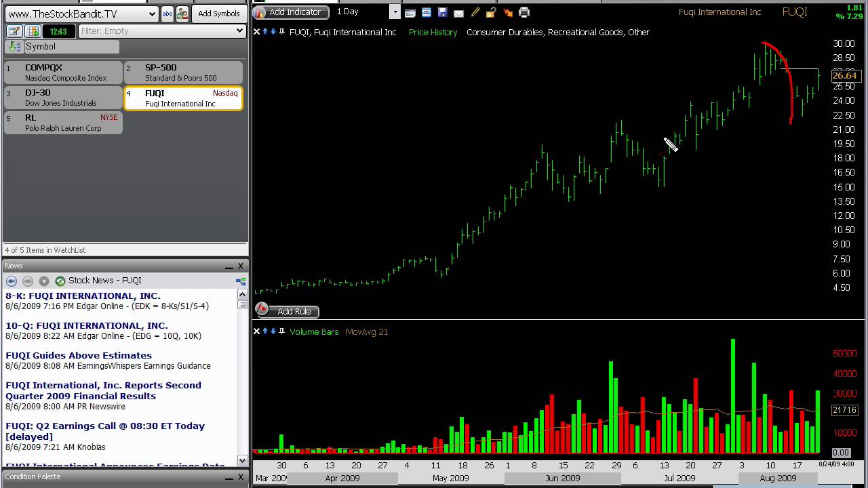This screenshot has height=488, width=868.
Task: Select DJ-30 Dow Jones Industrials row
Action: (63, 98)
